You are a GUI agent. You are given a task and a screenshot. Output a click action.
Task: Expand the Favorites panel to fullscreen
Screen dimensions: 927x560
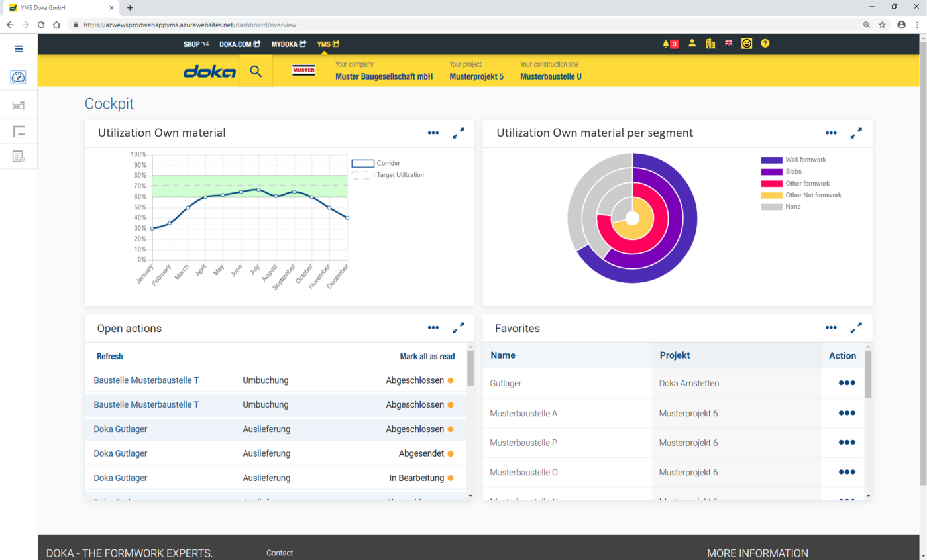point(856,327)
